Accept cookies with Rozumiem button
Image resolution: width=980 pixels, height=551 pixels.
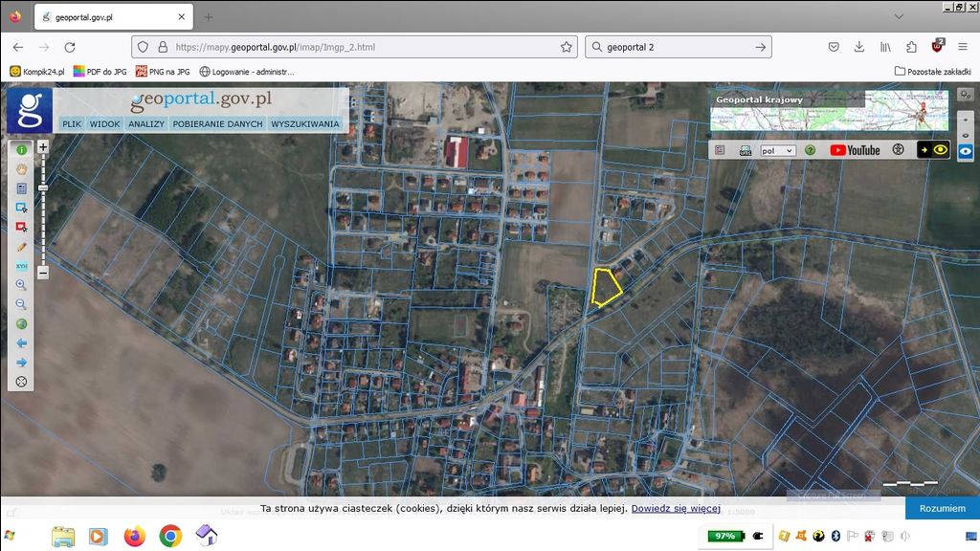[x=942, y=508]
